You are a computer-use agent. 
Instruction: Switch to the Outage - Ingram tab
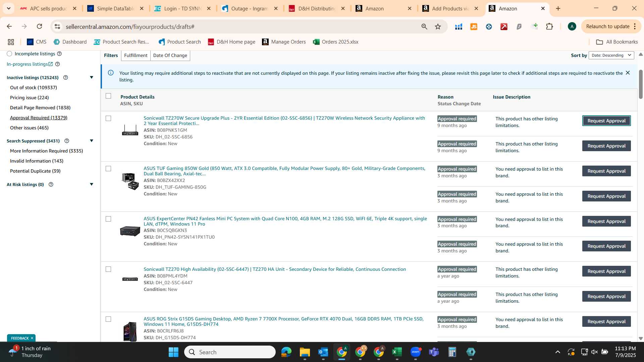tap(249, 8)
